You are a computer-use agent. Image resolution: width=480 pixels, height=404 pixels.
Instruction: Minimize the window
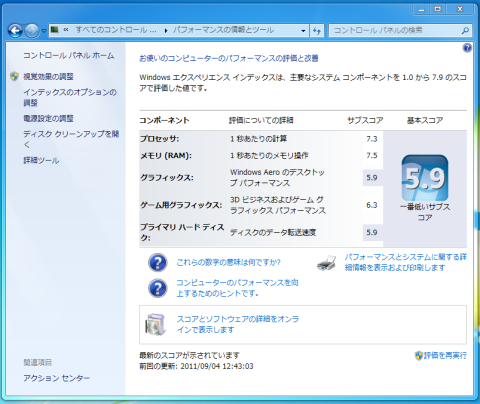[421, 9]
